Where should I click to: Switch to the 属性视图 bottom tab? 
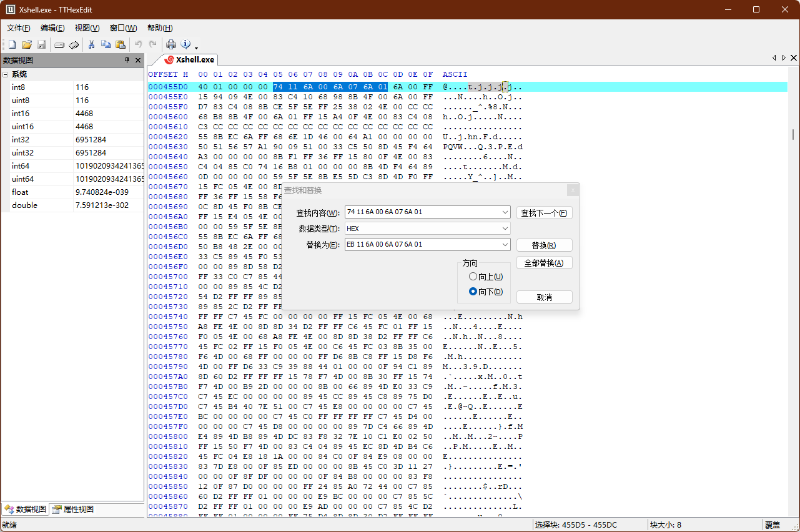click(x=73, y=509)
